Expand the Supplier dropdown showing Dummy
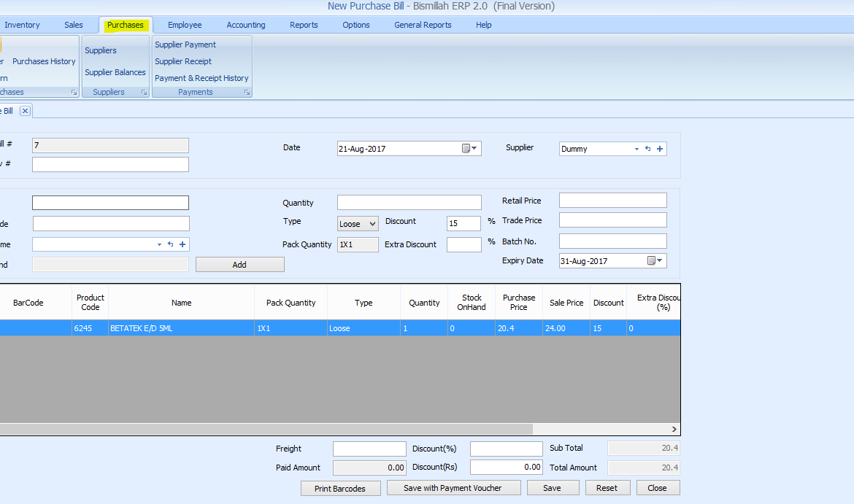 [x=636, y=149]
